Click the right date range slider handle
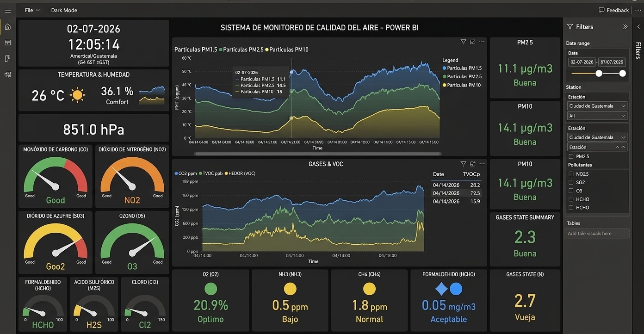The image size is (644, 334). [622, 73]
